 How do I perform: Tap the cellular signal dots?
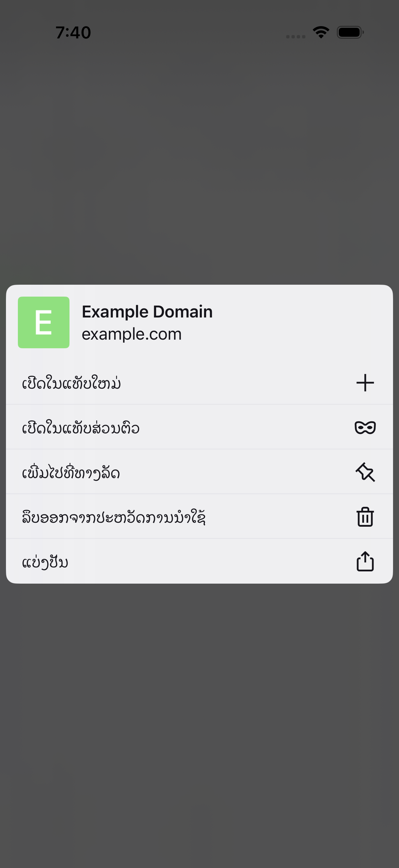pos(296,36)
